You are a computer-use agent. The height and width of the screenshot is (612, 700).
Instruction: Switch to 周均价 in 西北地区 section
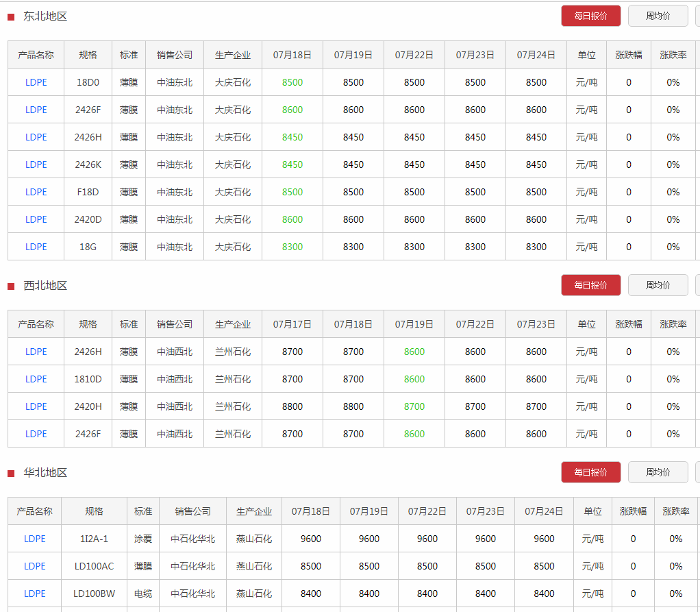pyautogui.click(x=658, y=286)
